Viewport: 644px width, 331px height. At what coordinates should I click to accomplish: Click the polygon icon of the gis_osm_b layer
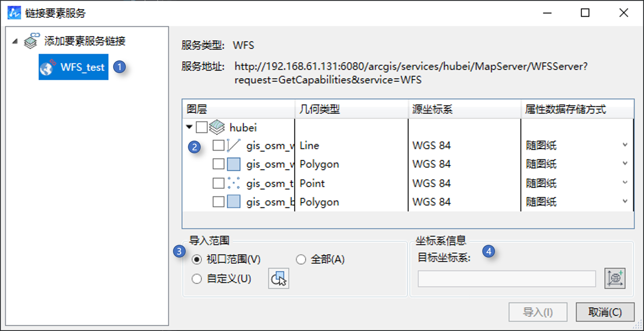(x=234, y=202)
